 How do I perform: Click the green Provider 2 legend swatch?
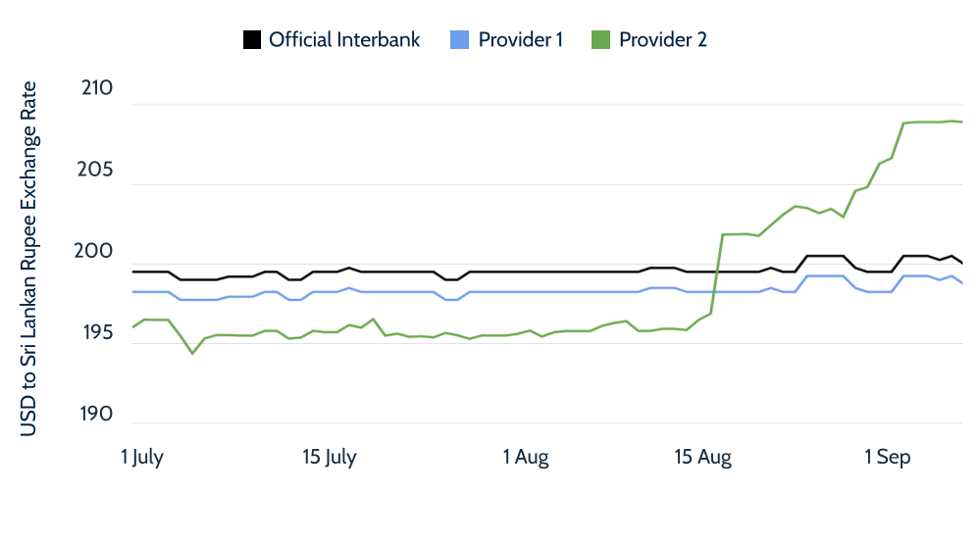point(600,40)
